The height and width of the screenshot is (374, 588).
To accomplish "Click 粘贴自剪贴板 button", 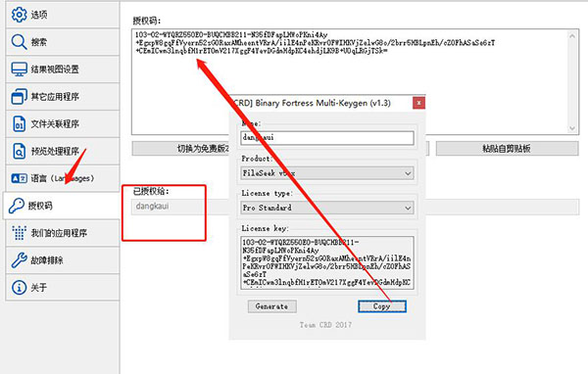I will click(507, 149).
